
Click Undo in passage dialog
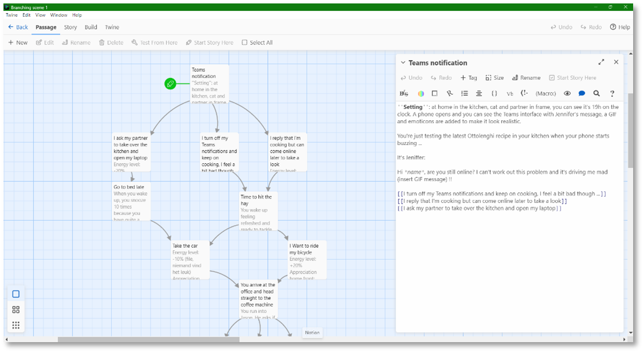point(411,78)
